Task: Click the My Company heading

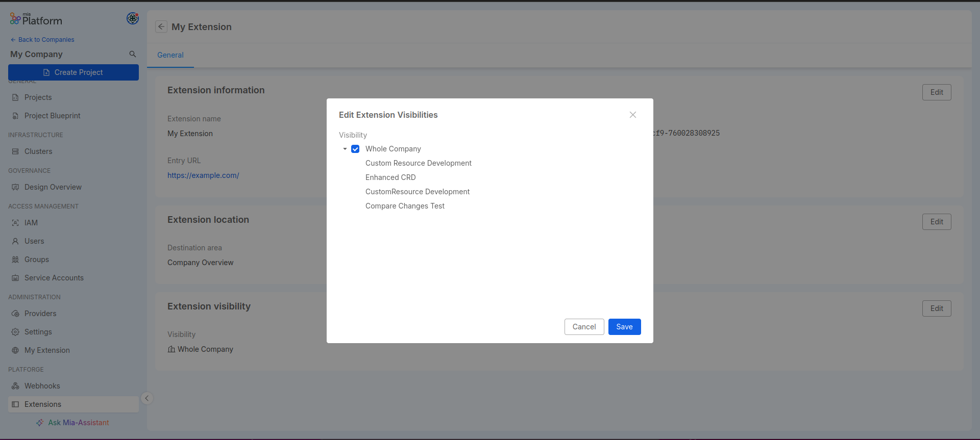Action: tap(36, 54)
